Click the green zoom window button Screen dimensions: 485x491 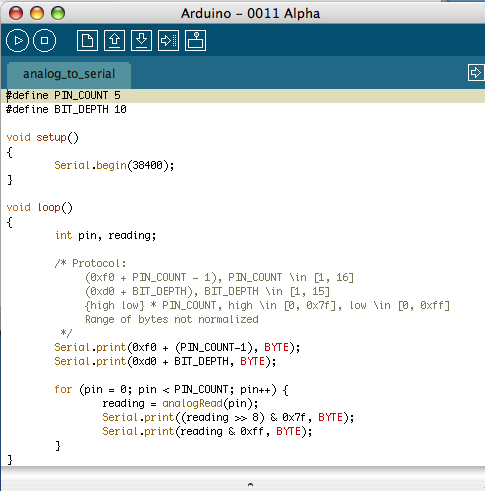[x=58, y=13]
